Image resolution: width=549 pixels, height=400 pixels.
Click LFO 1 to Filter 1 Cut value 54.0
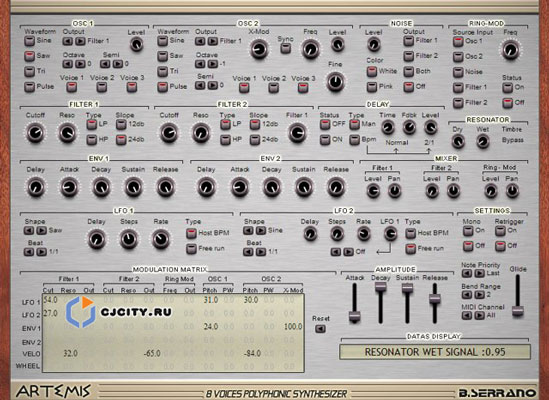coord(50,300)
